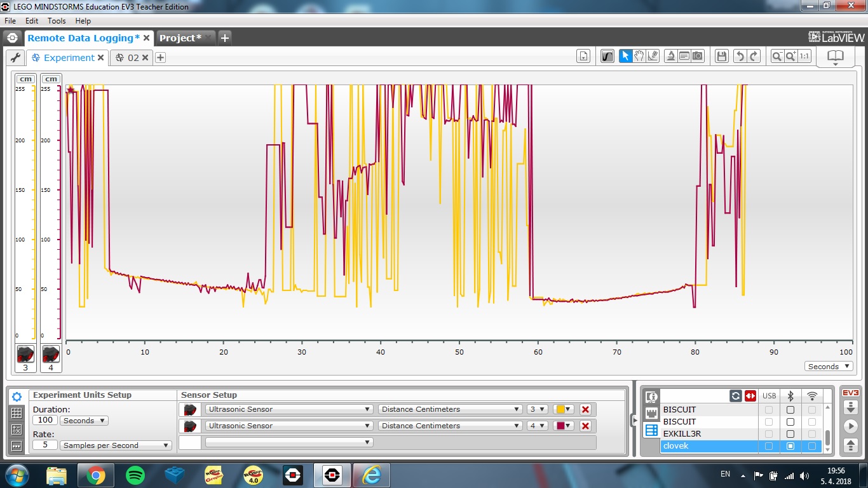Toggle Bluetooth checkbox for EXKILL3R
The width and height of the screenshot is (868, 488).
coord(790,434)
